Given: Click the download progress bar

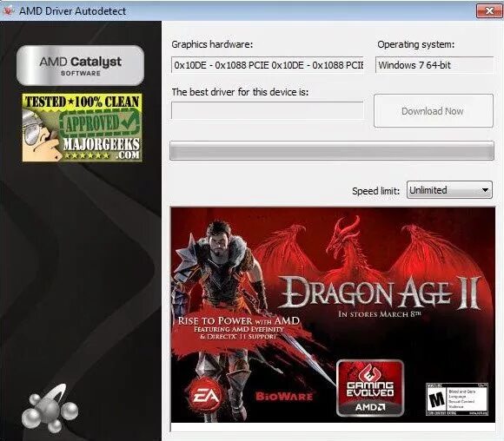Looking at the screenshot, I should pyautogui.click(x=332, y=150).
